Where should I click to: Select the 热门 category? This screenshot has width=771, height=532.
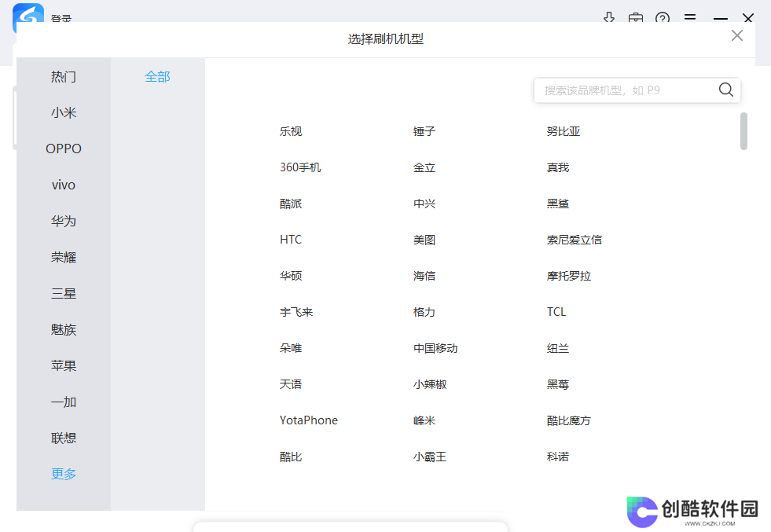64,77
